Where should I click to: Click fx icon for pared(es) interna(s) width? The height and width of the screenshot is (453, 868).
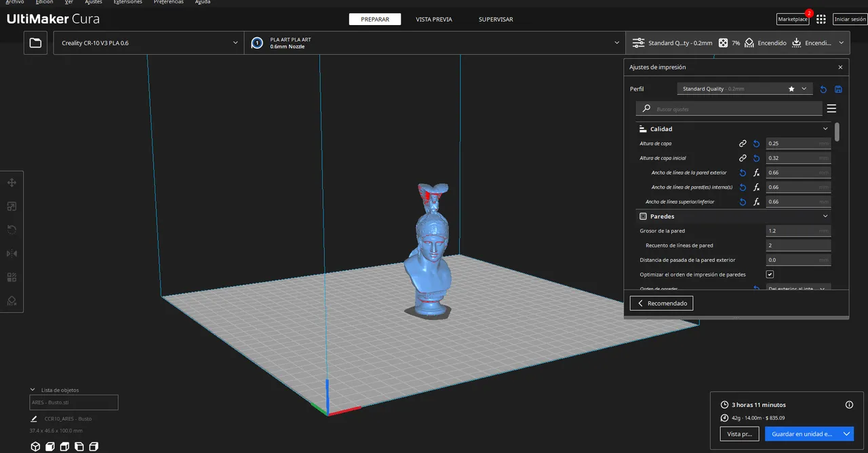[x=756, y=187]
